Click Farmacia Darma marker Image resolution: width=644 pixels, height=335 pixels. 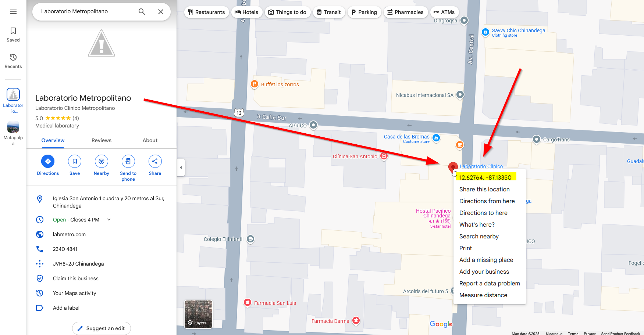click(x=356, y=321)
